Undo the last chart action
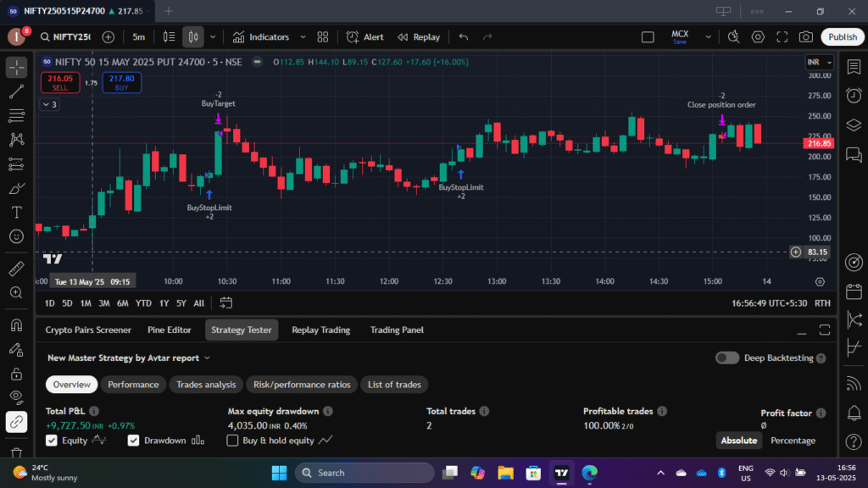The image size is (868, 488). tap(464, 37)
